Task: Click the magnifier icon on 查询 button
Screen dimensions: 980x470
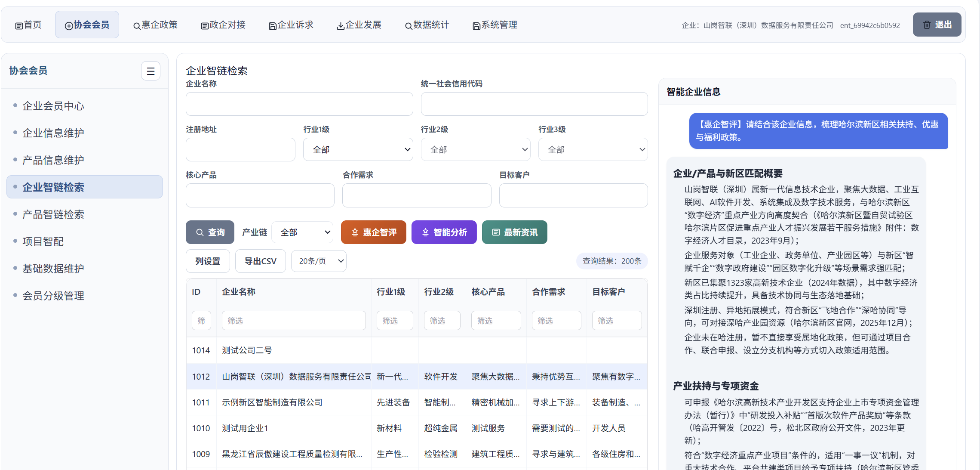Action: (200, 232)
